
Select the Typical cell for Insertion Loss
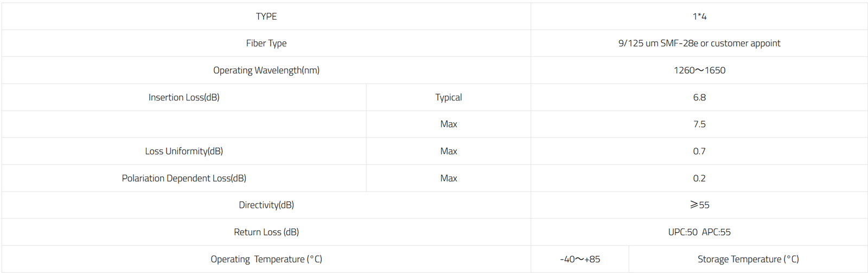click(x=449, y=98)
